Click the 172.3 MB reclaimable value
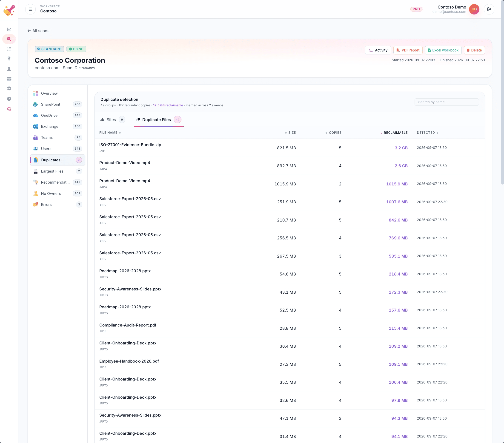The image size is (504, 443). point(398,292)
